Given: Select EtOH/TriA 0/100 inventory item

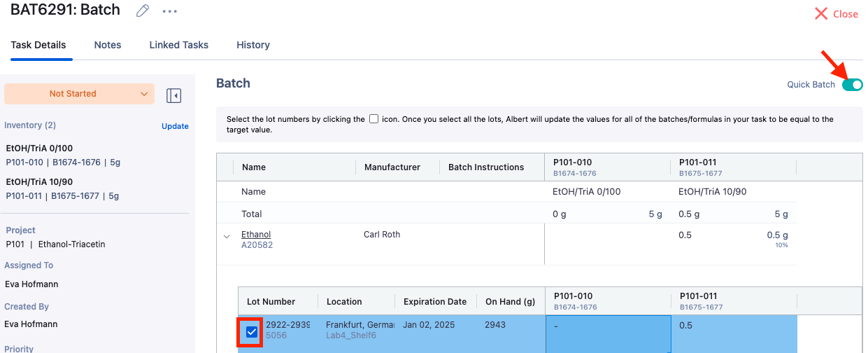Looking at the screenshot, I should pyautogui.click(x=39, y=148).
